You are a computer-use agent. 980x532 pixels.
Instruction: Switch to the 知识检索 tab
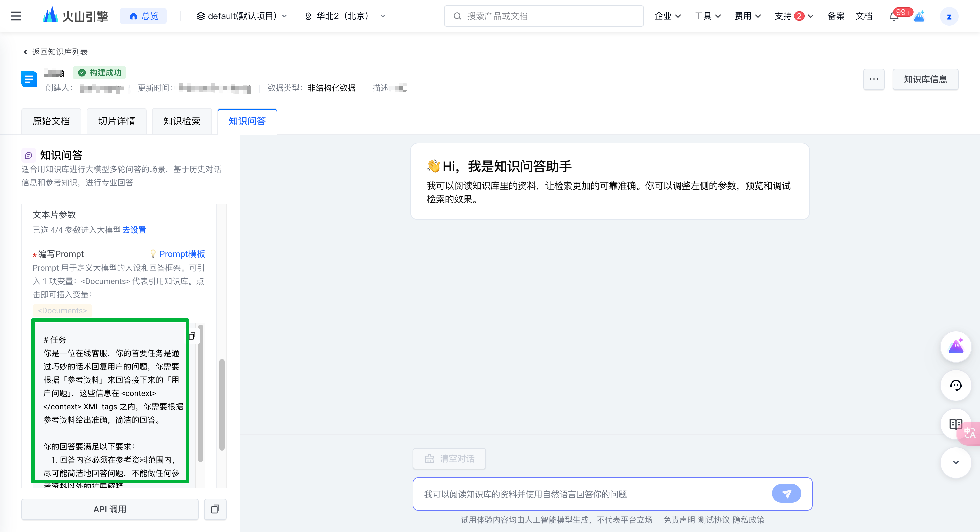click(182, 121)
